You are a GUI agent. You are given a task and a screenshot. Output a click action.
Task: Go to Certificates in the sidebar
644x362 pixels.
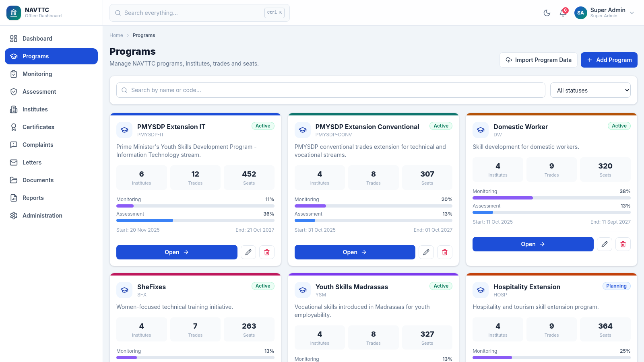click(x=51, y=127)
